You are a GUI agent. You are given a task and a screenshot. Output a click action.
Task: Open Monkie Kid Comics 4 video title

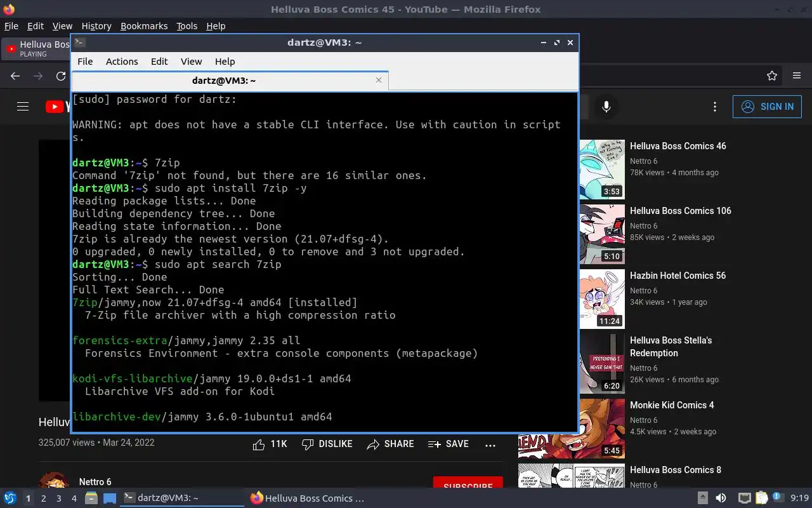tap(672, 405)
